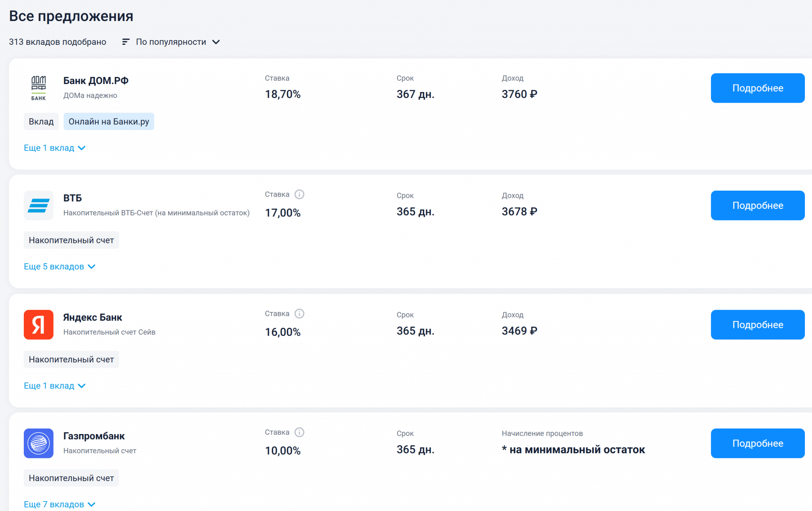The image size is (812, 511).
Task: Expand Еще 7 вкладов under Газпромбанк
Action: (x=59, y=504)
